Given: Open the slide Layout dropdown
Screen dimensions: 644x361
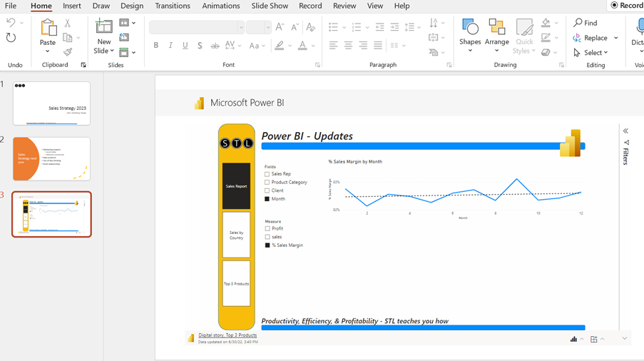Looking at the screenshot, I should [x=128, y=23].
